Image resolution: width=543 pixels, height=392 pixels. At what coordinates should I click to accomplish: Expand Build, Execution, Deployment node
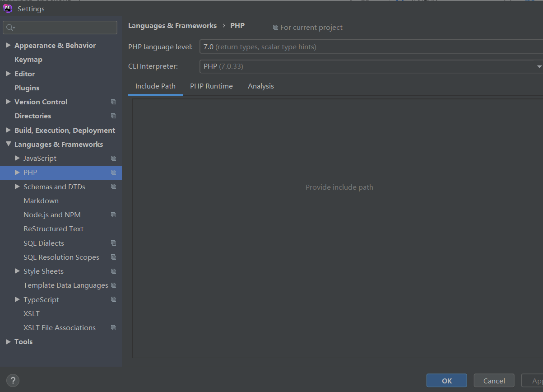[8, 130]
